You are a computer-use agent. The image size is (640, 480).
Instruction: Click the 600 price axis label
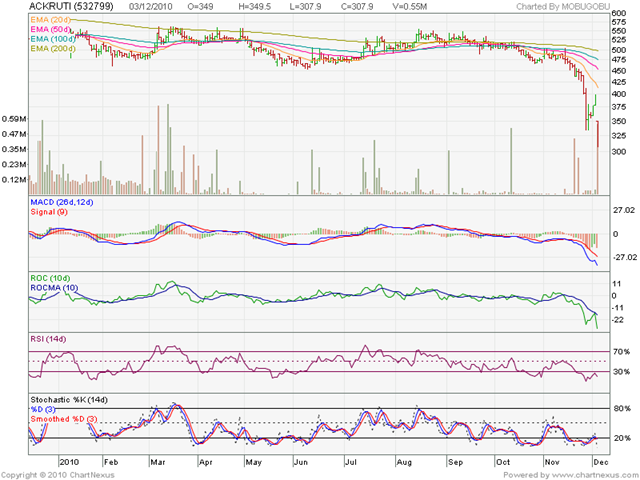tap(619, 13)
